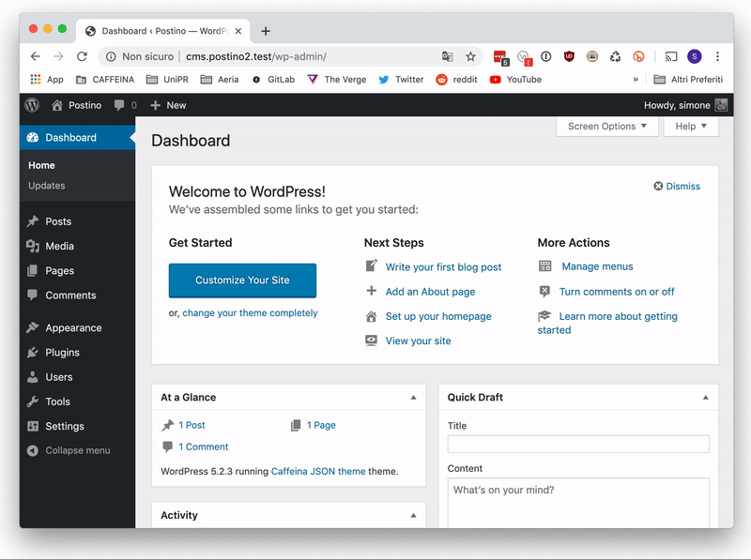Click the translate icon in address bar

point(448,56)
